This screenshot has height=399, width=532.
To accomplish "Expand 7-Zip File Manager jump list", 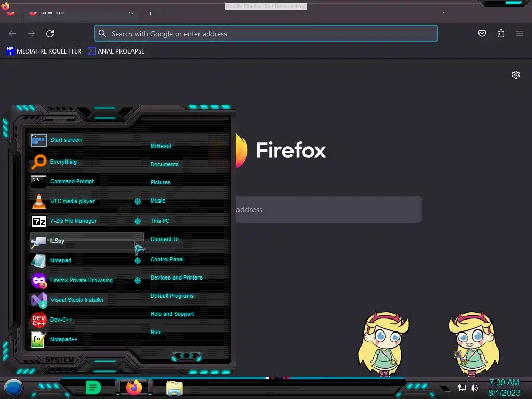I will tap(137, 221).
